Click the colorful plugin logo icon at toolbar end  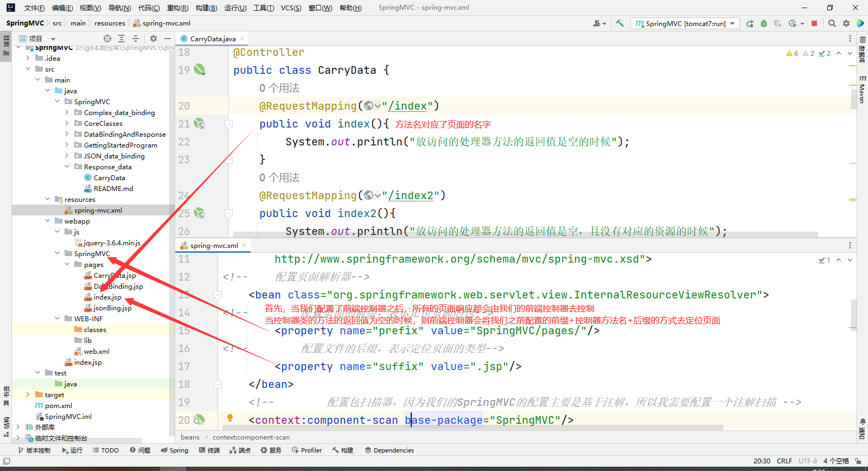(860, 23)
